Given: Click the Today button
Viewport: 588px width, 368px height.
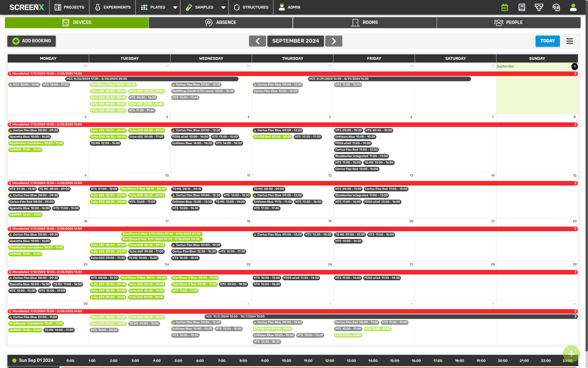Looking at the screenshot, I should point(548,41).
